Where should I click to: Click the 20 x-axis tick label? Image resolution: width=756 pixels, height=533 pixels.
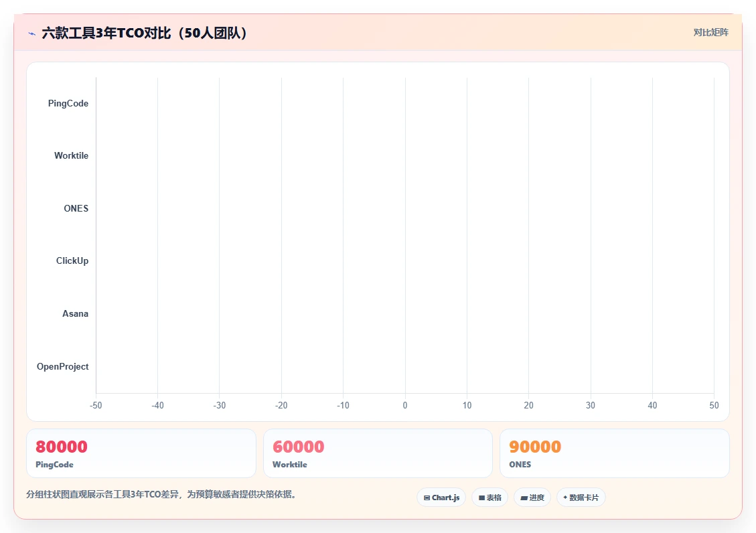click(x=528, y=405)
